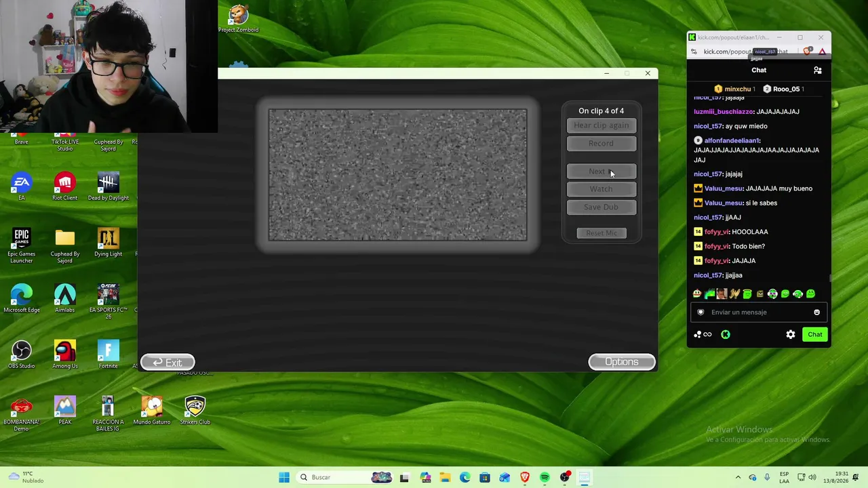Click the "Chat" header title text

point(759,70)
